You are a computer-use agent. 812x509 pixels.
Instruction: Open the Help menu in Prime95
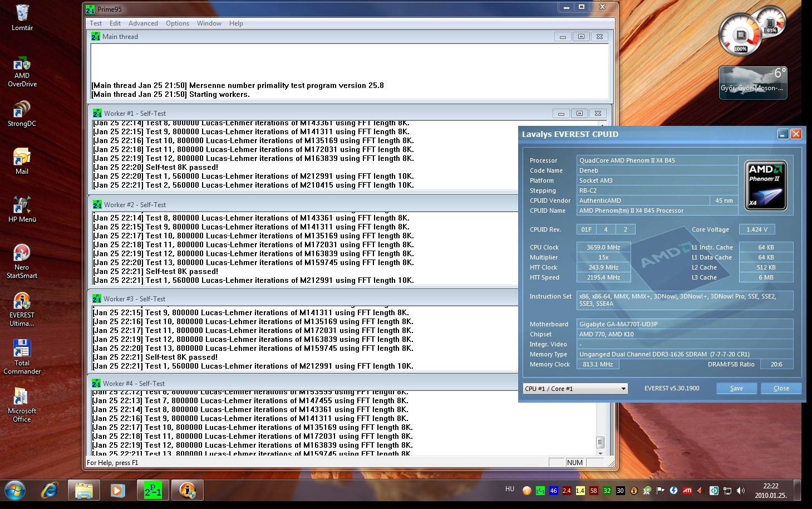pos(236,23)
